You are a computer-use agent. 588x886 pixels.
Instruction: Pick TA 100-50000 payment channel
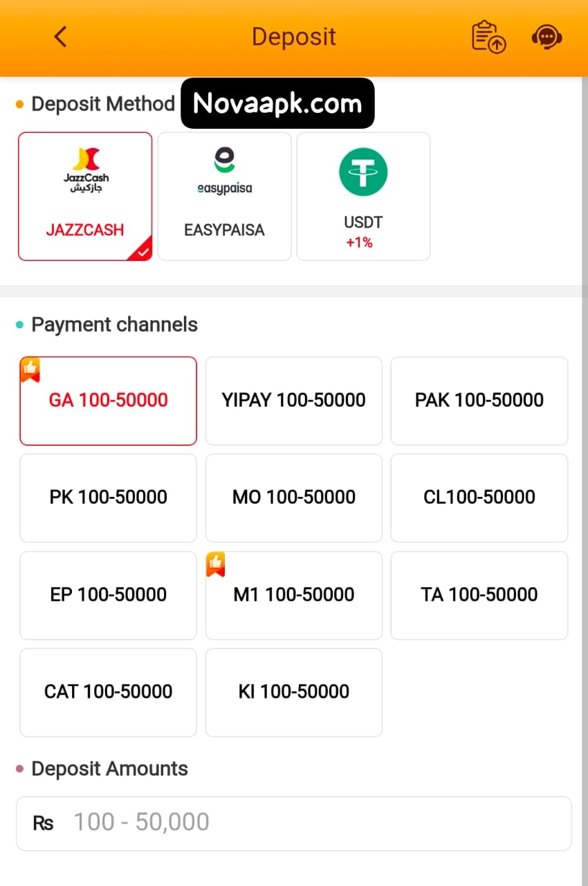(479, 595)
